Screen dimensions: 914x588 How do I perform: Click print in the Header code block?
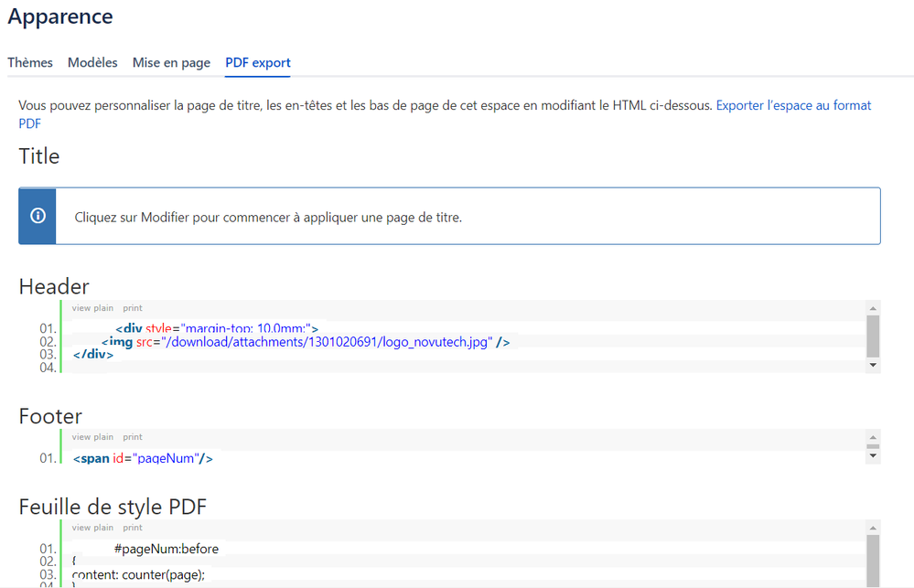[x=133, y=307]
